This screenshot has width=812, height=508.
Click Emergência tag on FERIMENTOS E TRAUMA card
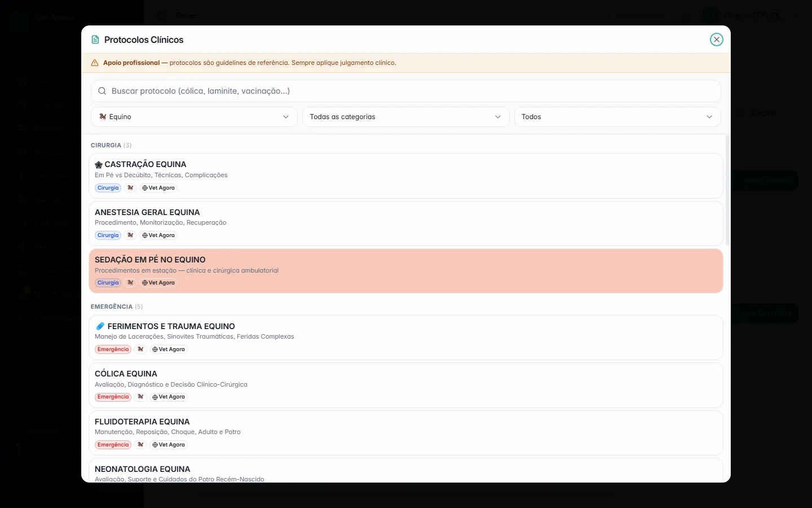click(113, 349)
